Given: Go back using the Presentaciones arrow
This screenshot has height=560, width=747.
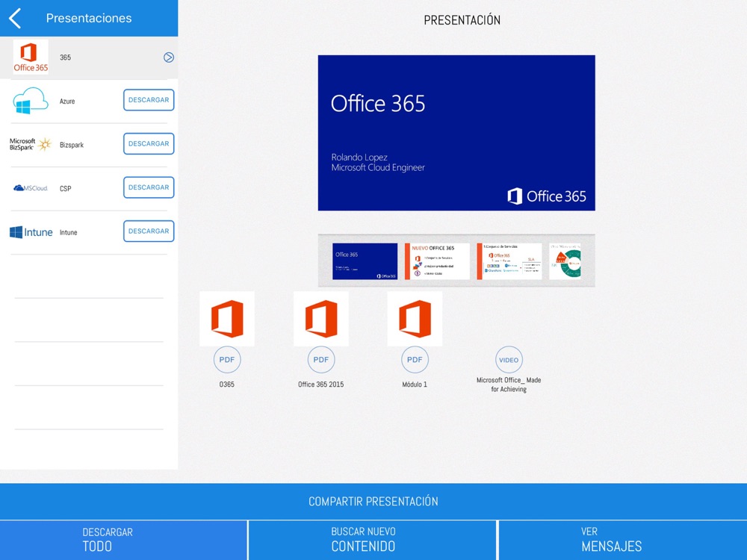Looking at the screenshot, I should pos(15,18).
